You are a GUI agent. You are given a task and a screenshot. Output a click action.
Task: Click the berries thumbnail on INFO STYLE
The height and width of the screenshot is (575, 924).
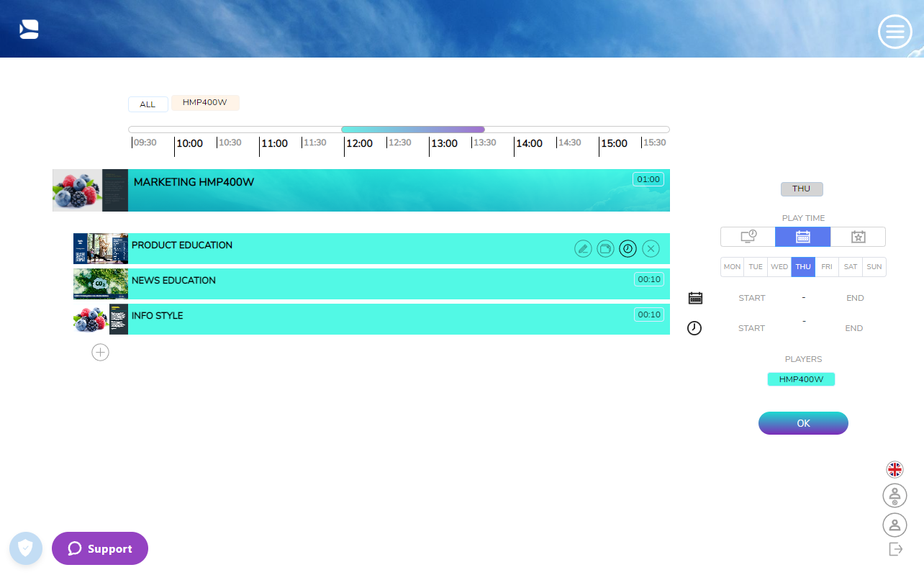tap(90, 319)
